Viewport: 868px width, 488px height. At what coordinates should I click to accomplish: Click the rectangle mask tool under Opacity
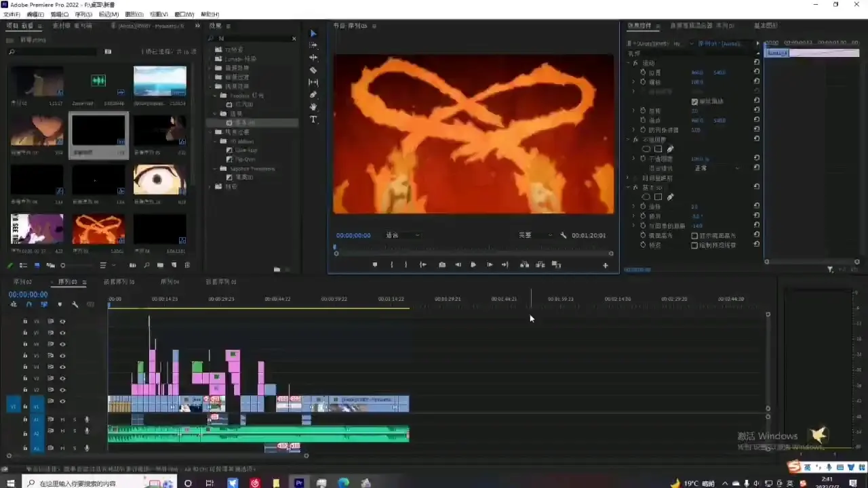(658, 149)
